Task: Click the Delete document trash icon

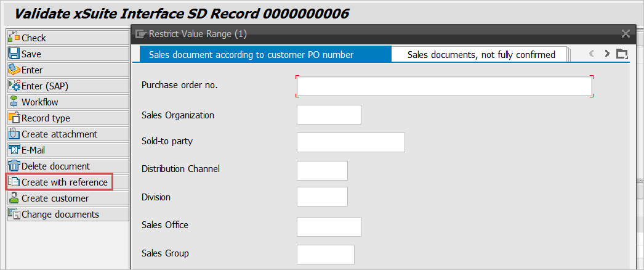Action: click(x=14, y=166)
